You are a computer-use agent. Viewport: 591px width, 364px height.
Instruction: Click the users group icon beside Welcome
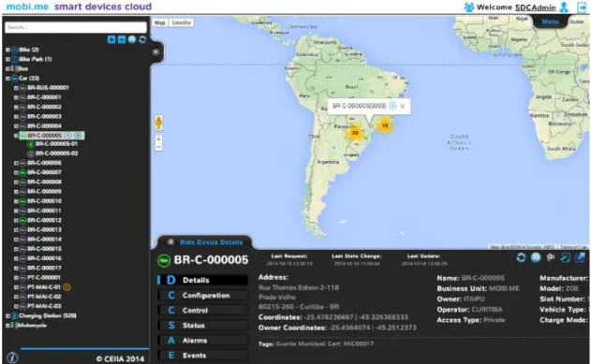click(x=469, y=7)
